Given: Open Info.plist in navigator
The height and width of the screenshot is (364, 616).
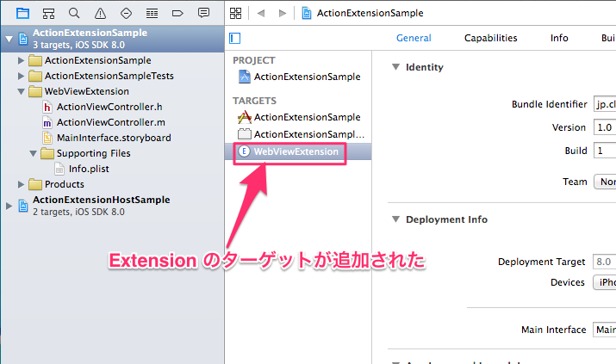Looking at the screenshot, I should pos(89,169).
